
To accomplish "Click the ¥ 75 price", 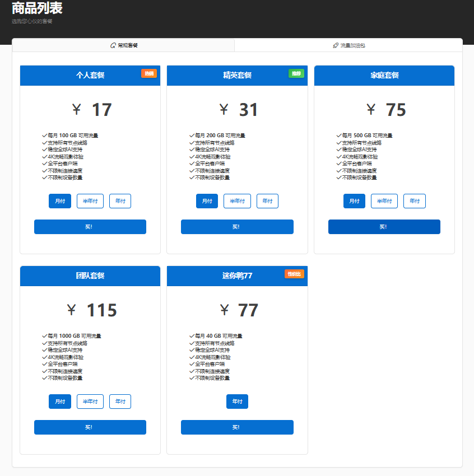I will [386, 110].
